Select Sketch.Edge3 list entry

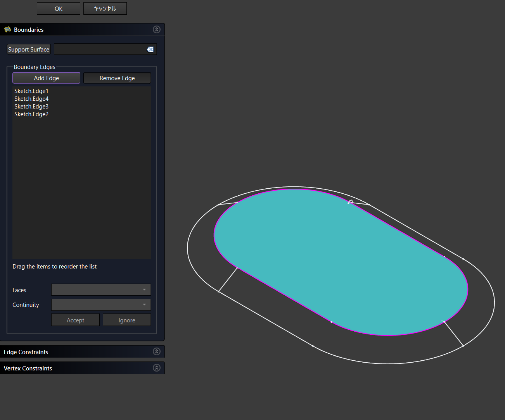pos(31,107)
